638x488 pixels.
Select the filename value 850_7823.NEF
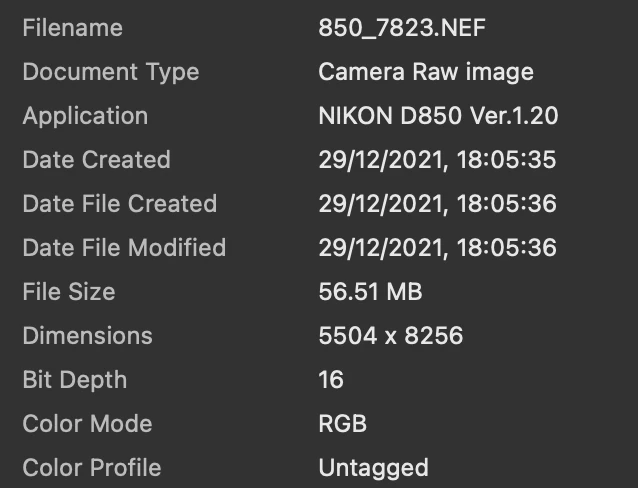click(402, 28)
